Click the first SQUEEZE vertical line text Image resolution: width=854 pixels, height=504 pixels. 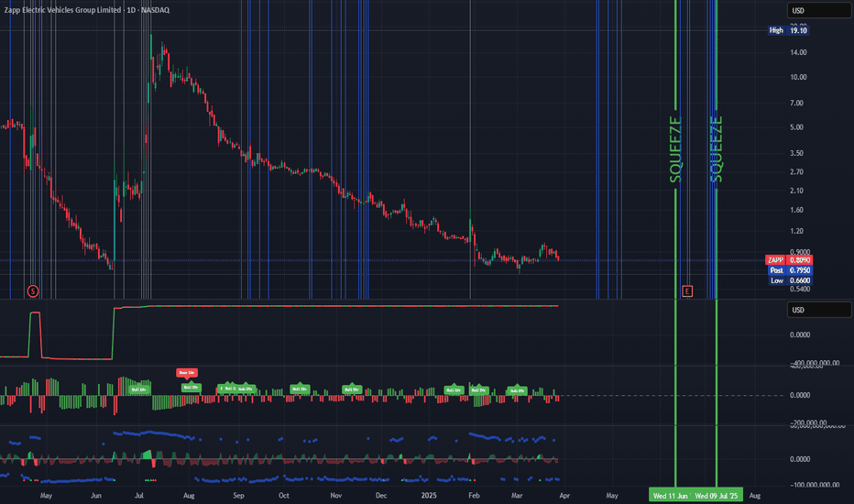(x=675, y=150)
